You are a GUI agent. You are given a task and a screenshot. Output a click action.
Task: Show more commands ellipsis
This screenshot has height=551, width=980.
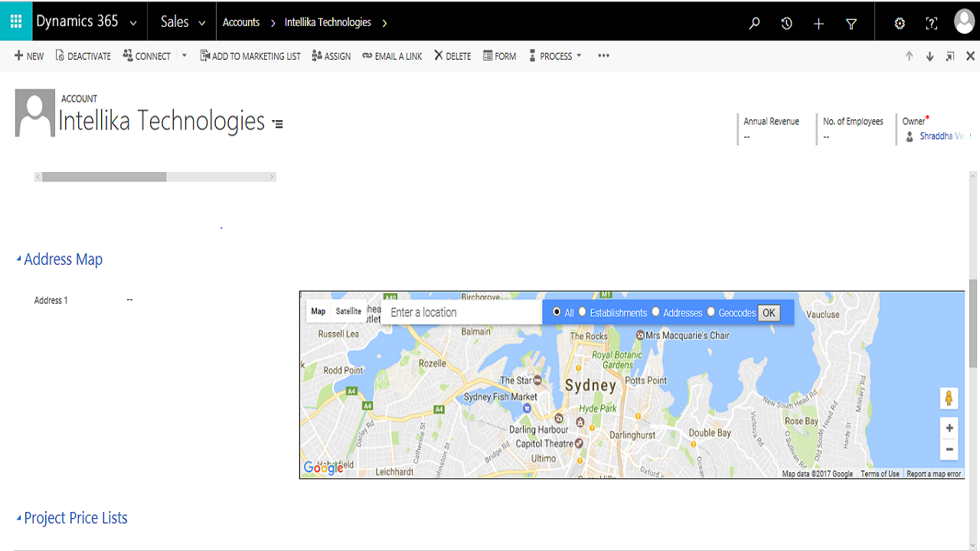[x=603, y=56]
